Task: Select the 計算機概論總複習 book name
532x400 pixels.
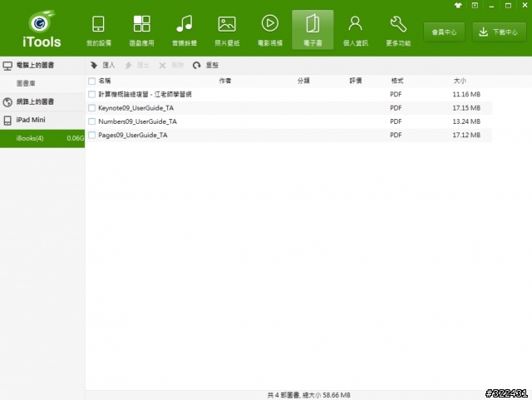Action: (x=145, y=95)
